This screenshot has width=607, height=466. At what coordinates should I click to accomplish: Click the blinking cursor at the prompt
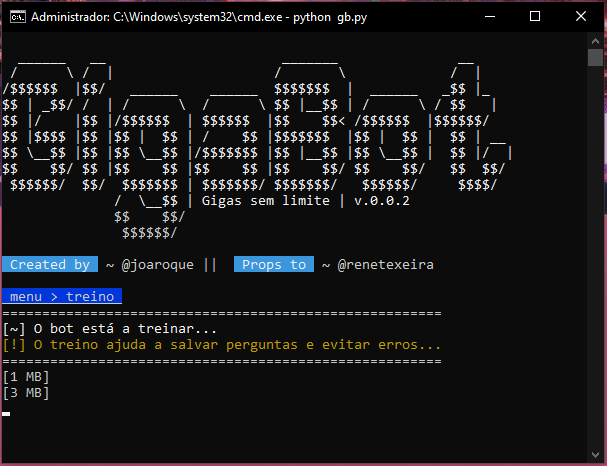[6, 412]
